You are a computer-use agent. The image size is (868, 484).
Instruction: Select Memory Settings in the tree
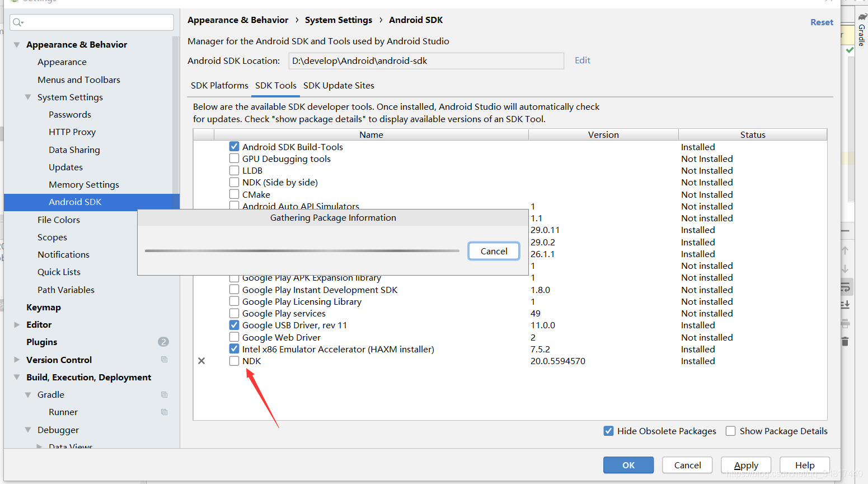pos(84,185)
